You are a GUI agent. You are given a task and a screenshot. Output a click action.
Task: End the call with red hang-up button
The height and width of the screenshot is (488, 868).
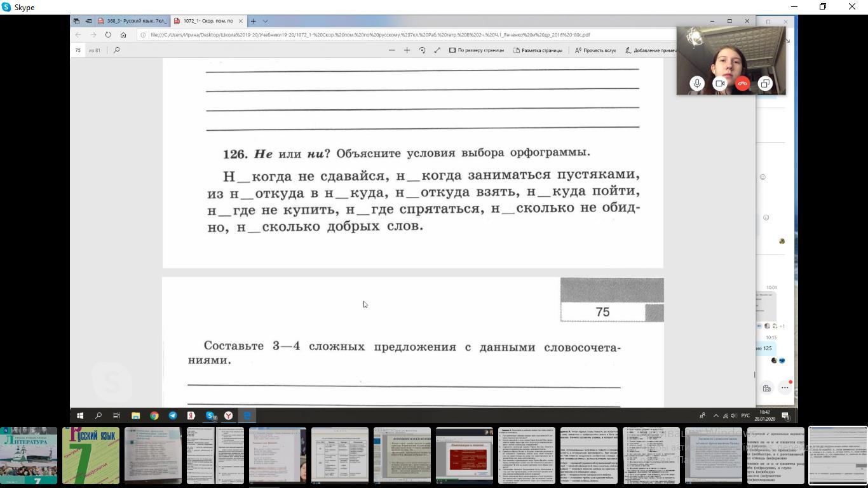[742, 84]
